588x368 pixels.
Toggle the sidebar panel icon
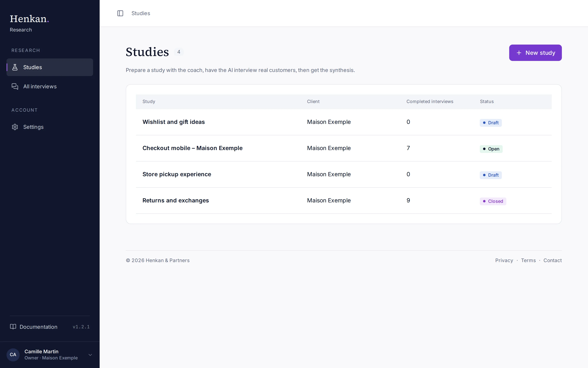coord(120,13)
